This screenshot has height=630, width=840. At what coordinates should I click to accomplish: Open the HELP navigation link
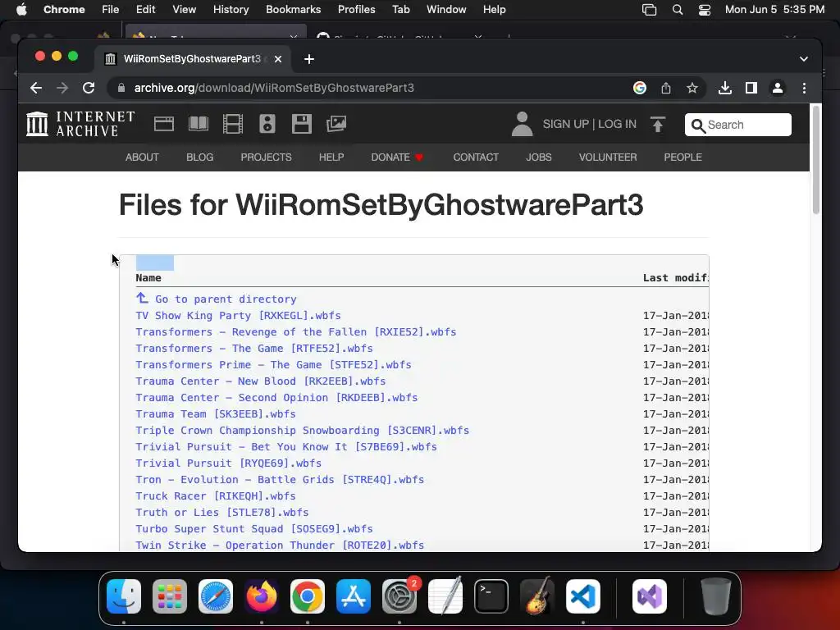click(331, 157)
